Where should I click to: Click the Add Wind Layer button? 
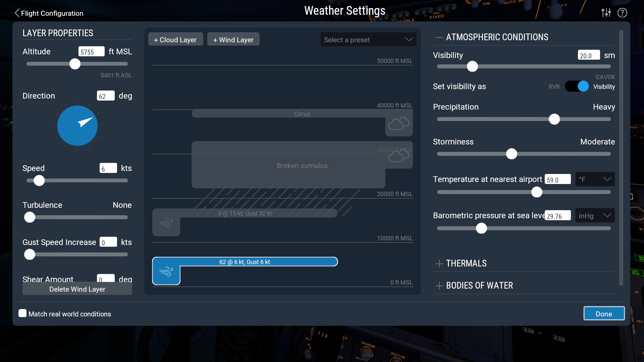pos(233,39)
